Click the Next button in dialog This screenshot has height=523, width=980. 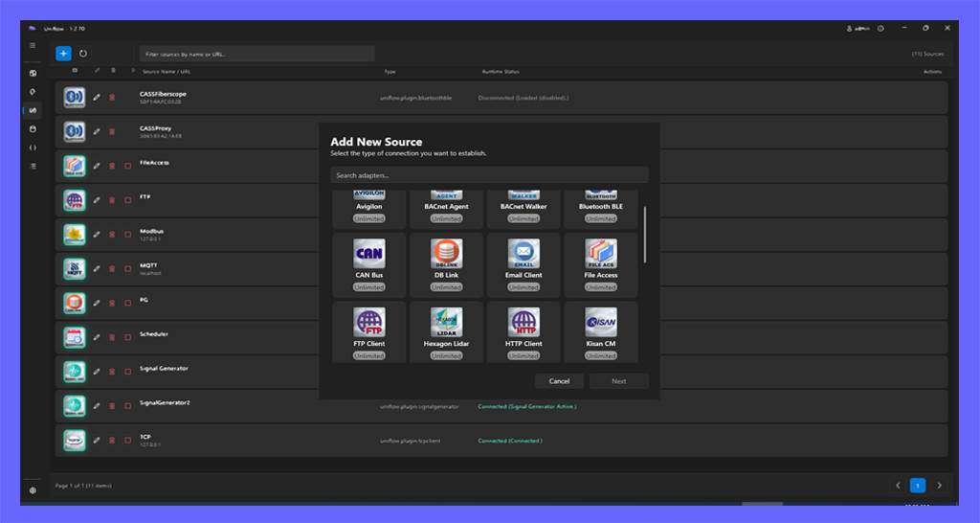[619, 381]
